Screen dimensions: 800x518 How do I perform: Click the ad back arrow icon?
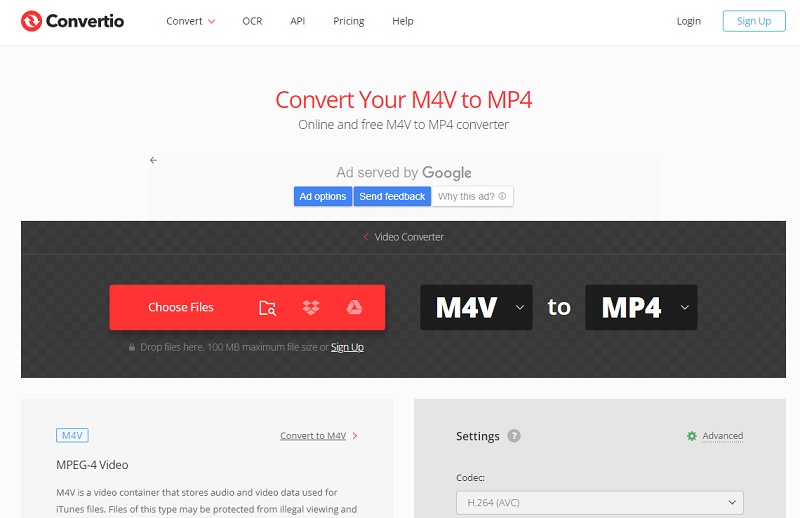point(153,160)
